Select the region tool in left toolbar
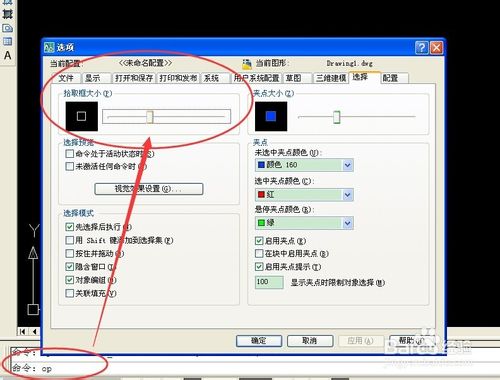Screen dimensions: 500x380 tap(7, 28)
